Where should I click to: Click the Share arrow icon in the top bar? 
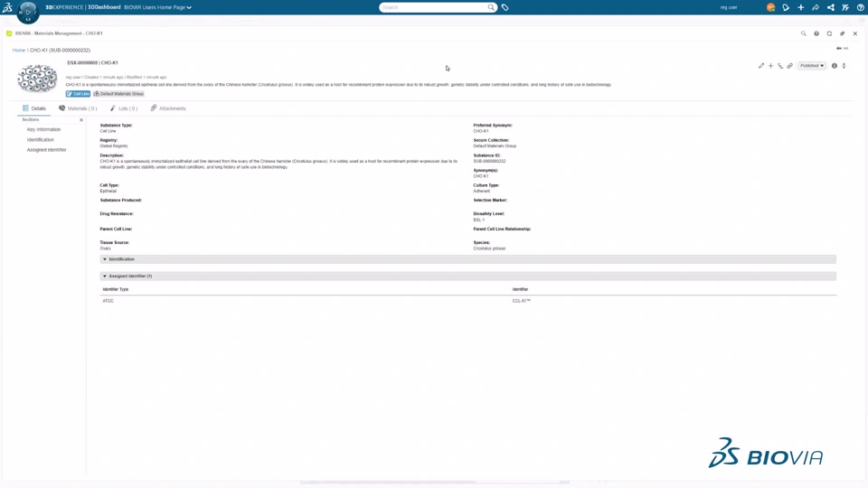pos(816,7)
